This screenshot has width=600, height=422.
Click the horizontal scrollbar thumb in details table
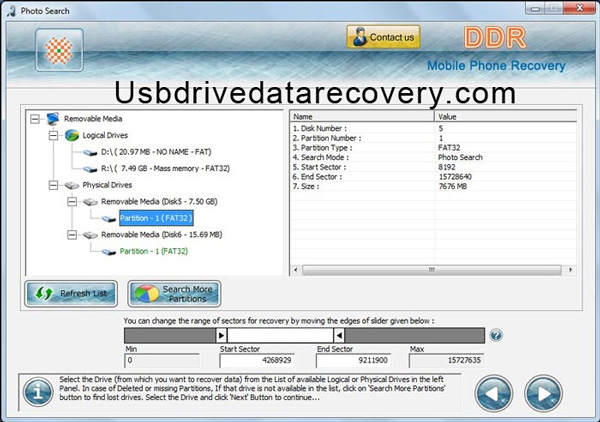coord(432,270)
